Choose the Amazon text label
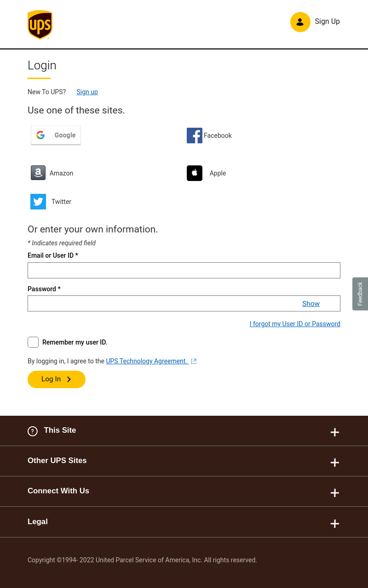The width and height of the screenshot is (368, 588). click(61, 173)
